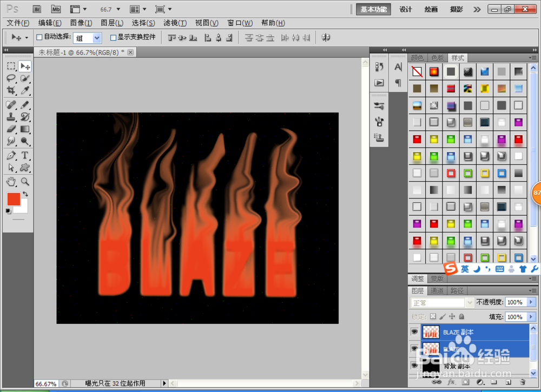Open the 不透明度 slider arrow
Viewport: 541px width, 392px height.
tap(531, 302)
